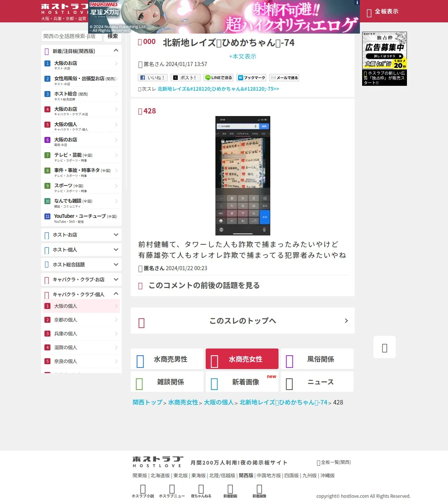
Task: Click the FANZA GAMES top banner ad
Action: [224, 17]
